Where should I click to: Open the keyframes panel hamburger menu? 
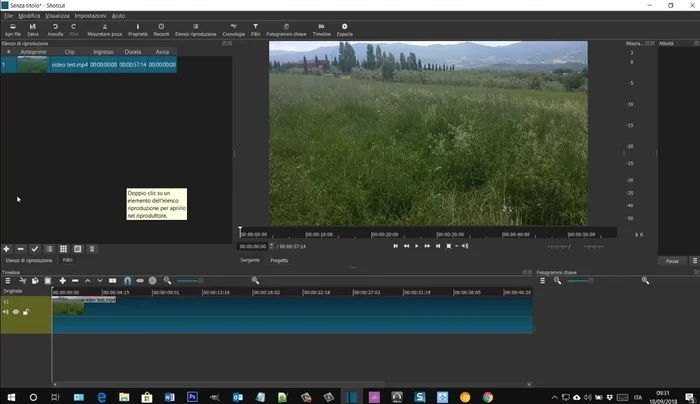coord(542,280)
